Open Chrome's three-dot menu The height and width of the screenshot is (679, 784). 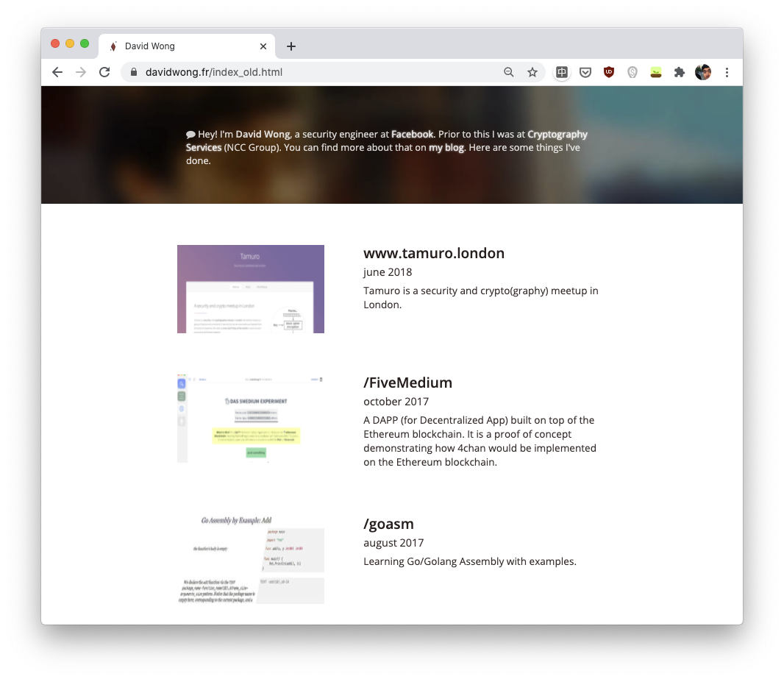[x=727, y=72]
